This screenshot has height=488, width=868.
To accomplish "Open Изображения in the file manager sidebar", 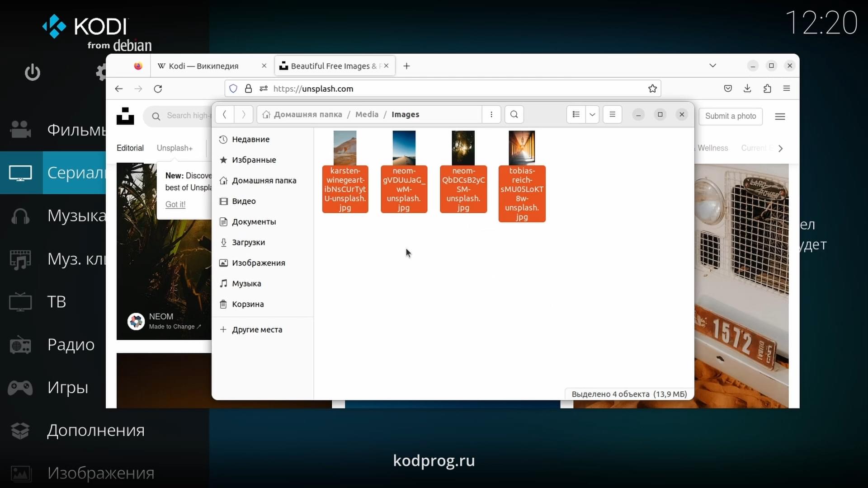I will [263, 263].
